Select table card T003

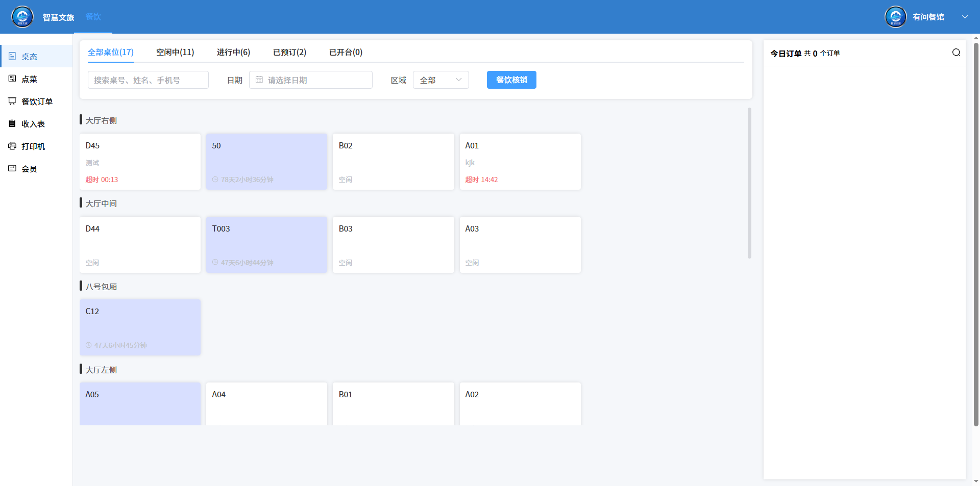[x=266, y=245]
